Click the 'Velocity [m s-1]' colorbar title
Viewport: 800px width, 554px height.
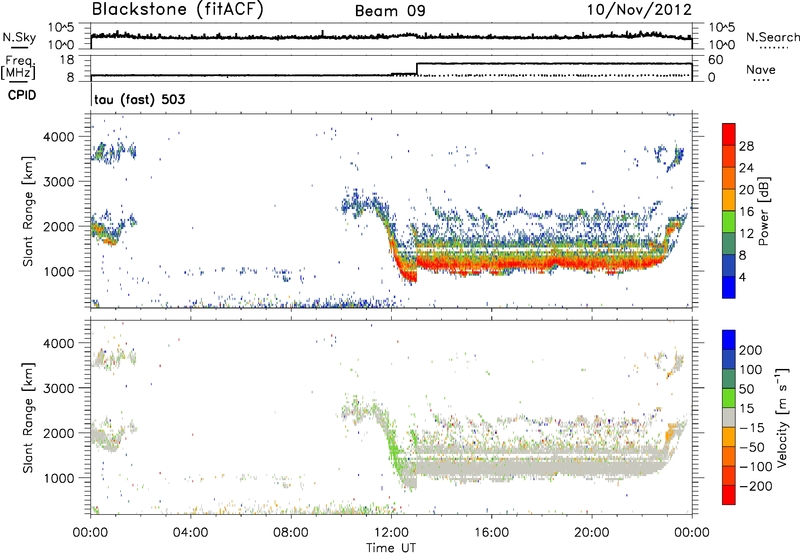pos(781,417)
